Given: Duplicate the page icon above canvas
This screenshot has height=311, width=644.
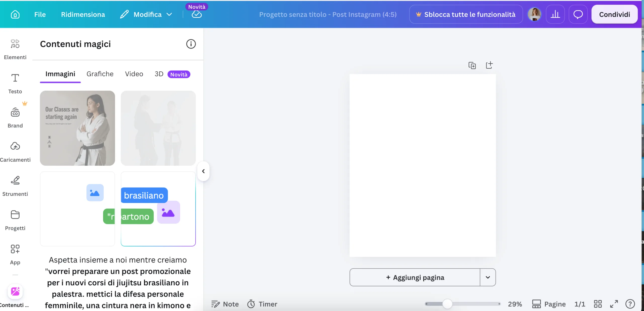Looking at the screenshot, I should pos(472,65).
